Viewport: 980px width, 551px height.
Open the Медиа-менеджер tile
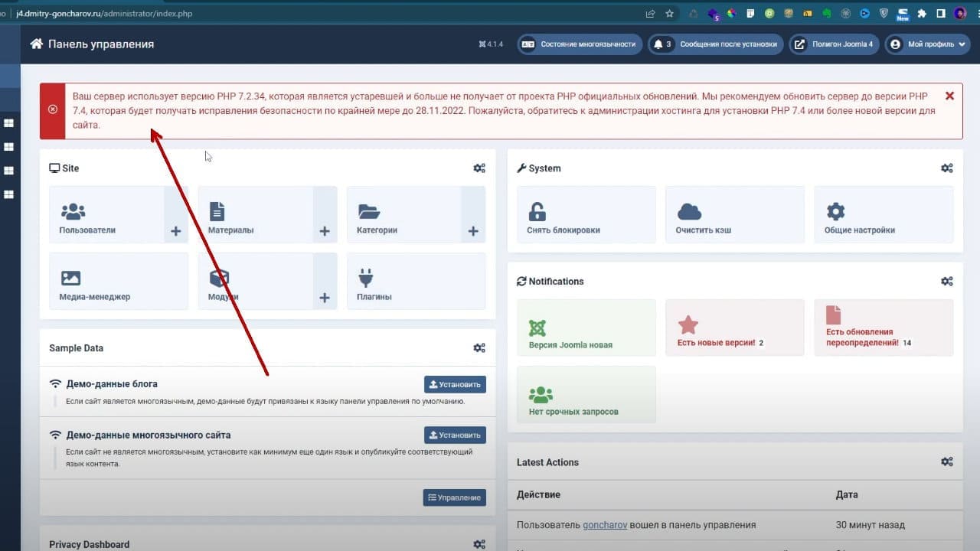click(x=119, y=281)
